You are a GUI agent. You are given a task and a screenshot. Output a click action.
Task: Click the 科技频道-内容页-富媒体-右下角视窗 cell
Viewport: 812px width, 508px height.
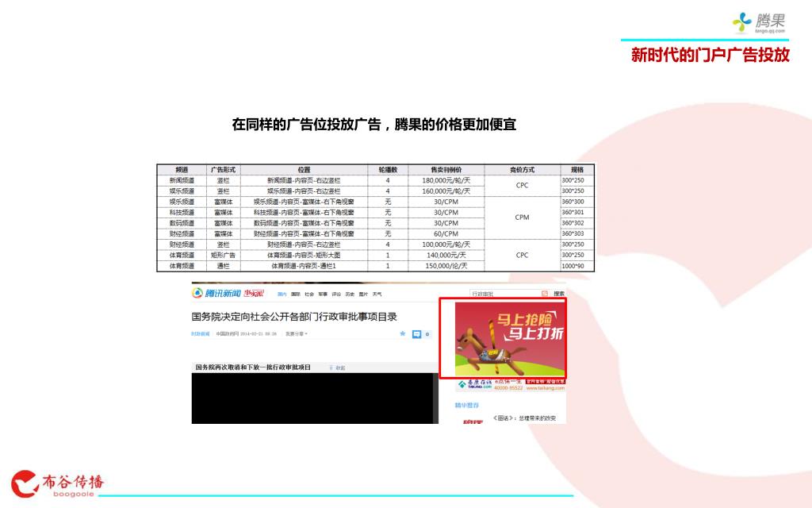(x=304, y=213)
